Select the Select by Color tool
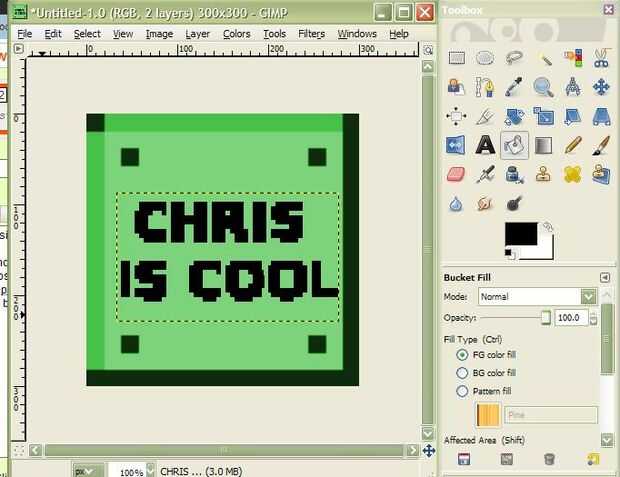 (x=573, y=58)
